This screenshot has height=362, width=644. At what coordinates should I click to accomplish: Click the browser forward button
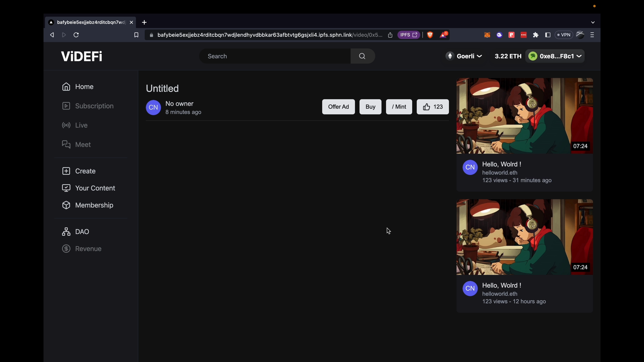click(x=64, y=35)
